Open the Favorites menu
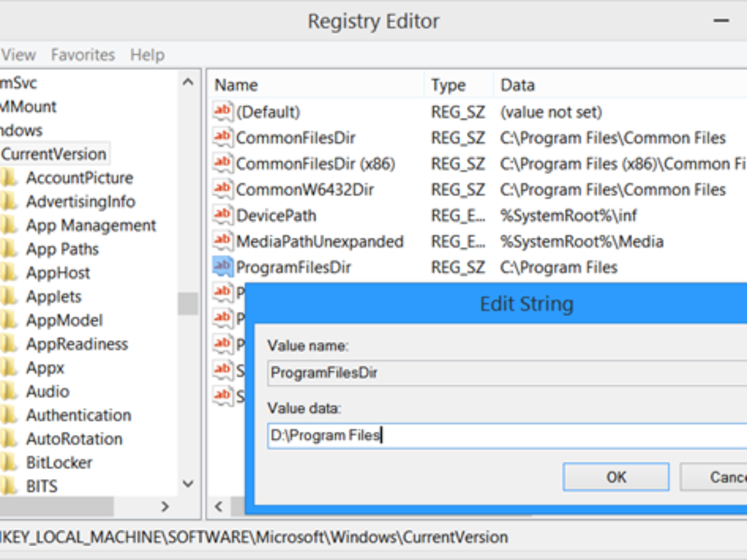The image size is (747, 560). pyautogui.click(x=83, y=55)
